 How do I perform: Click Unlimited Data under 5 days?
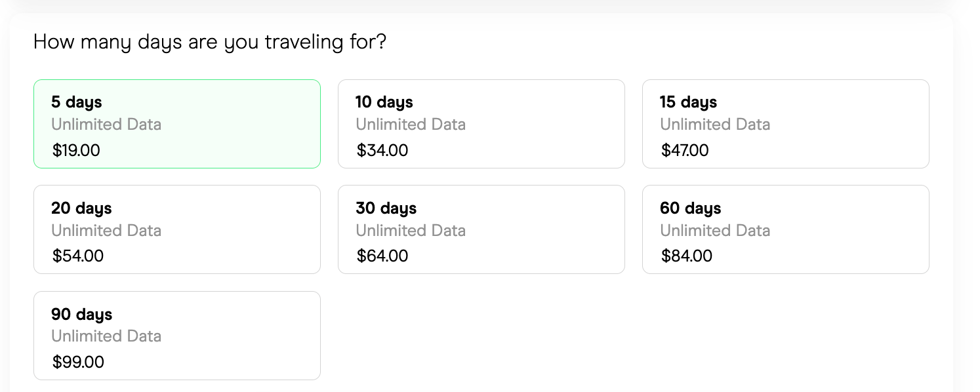click(106, 125)
